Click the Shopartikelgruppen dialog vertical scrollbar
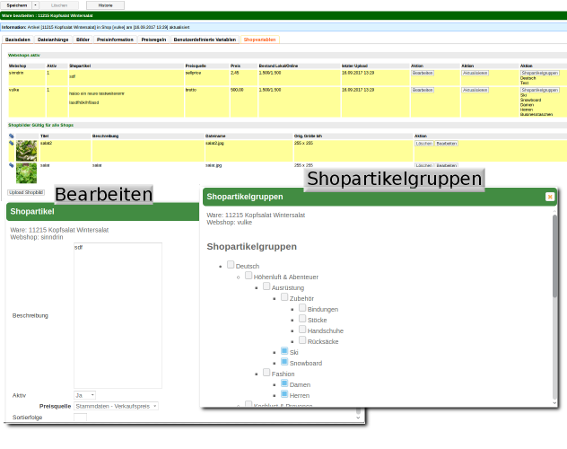 click(x=555, y=256)
